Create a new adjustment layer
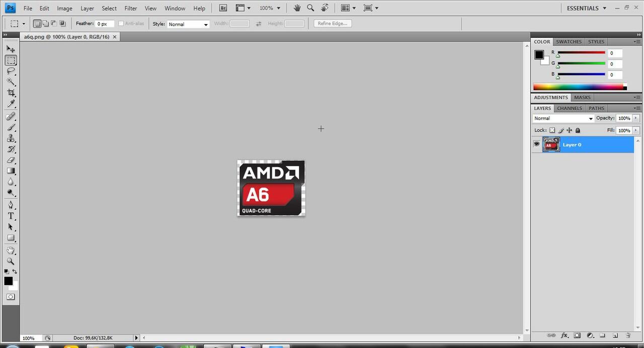The height and width of the screenshot is (348, 644). pos(590,335)
